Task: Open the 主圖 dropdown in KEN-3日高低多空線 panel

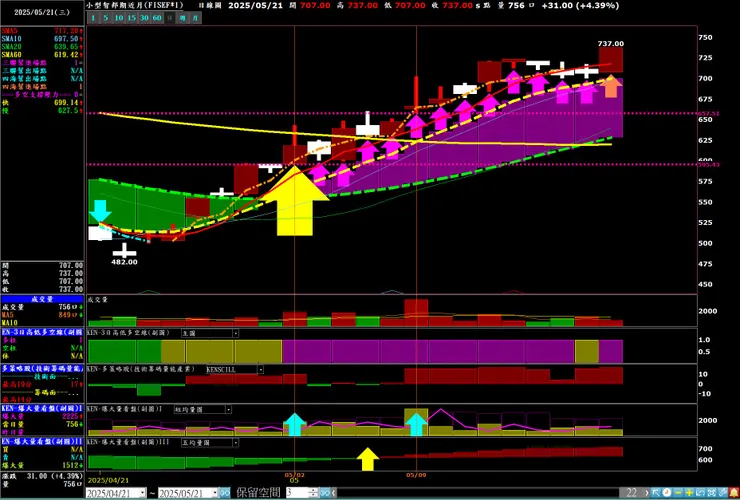Action: tap(235, 333)
